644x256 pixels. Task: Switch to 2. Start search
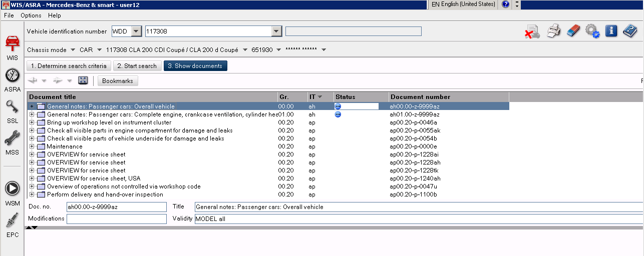click(x=137, y=65)
